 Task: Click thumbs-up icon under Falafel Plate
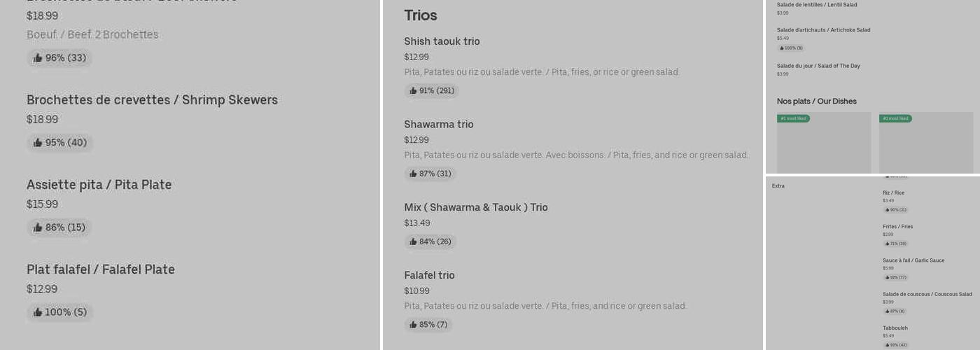tap(38, 312)
